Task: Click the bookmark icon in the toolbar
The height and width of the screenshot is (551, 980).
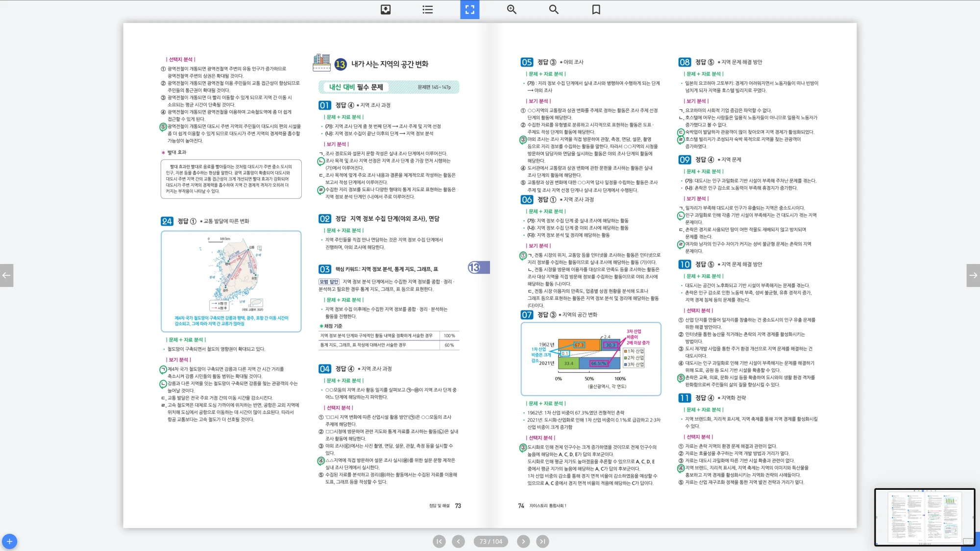Action: coord(595,9)
